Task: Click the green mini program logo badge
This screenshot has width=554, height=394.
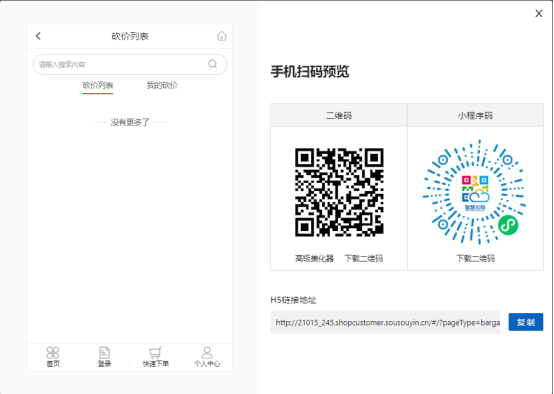Action: coord(508,225)
